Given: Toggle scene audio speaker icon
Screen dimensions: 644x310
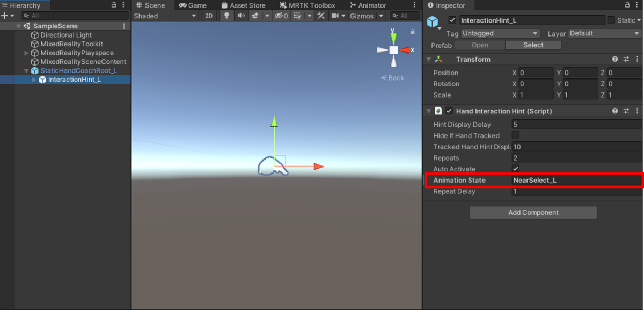Looking at the screenshot, I should [241, 16].
